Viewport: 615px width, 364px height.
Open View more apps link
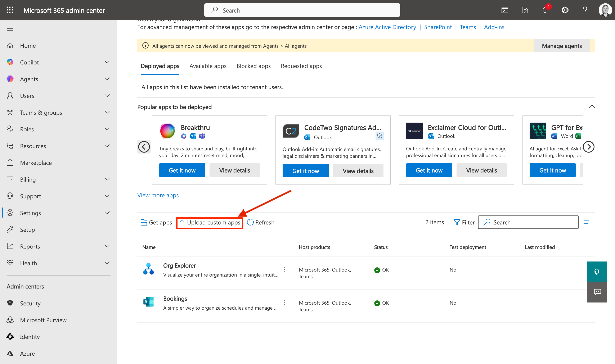pyautogui.click(x=158, y=195)
